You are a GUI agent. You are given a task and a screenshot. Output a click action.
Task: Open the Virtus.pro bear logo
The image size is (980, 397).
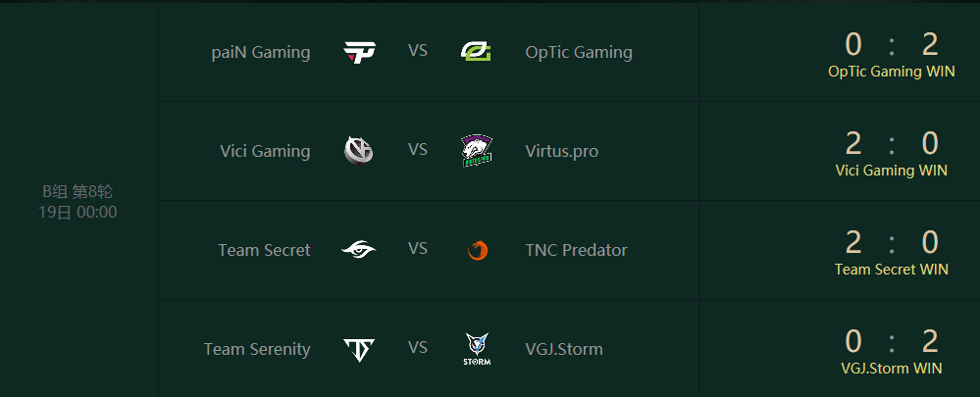[476, 152]
